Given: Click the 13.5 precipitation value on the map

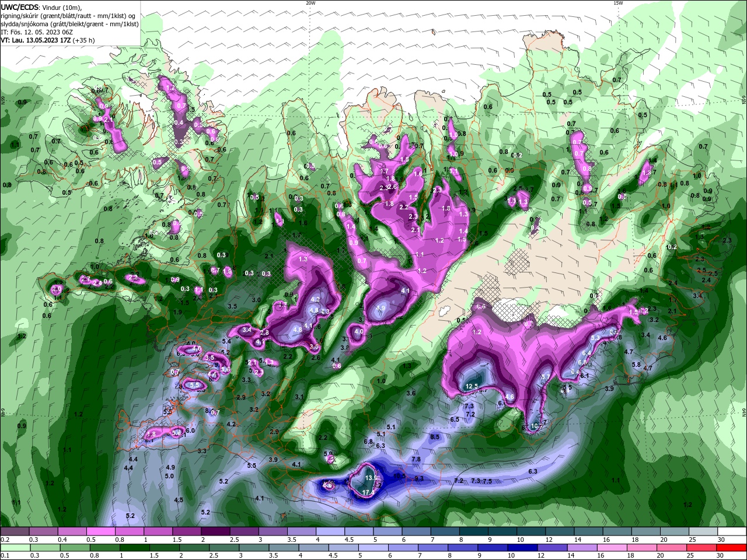Looking at the screenshot, I should click(371, 478).
